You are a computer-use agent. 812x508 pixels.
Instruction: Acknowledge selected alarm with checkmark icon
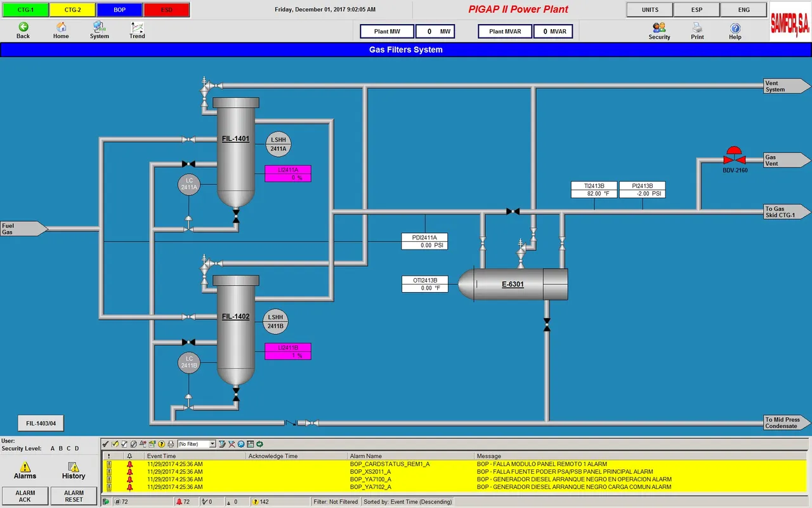(x=106, y=444)
